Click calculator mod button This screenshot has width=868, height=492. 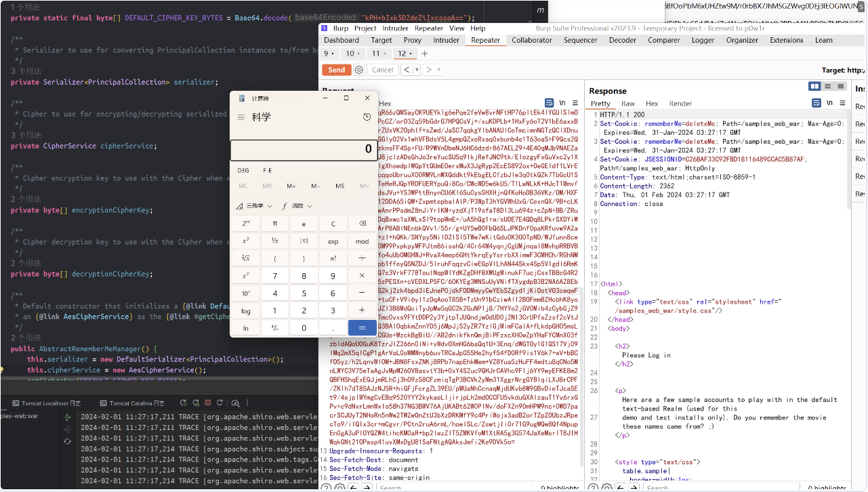coord(362,241)
